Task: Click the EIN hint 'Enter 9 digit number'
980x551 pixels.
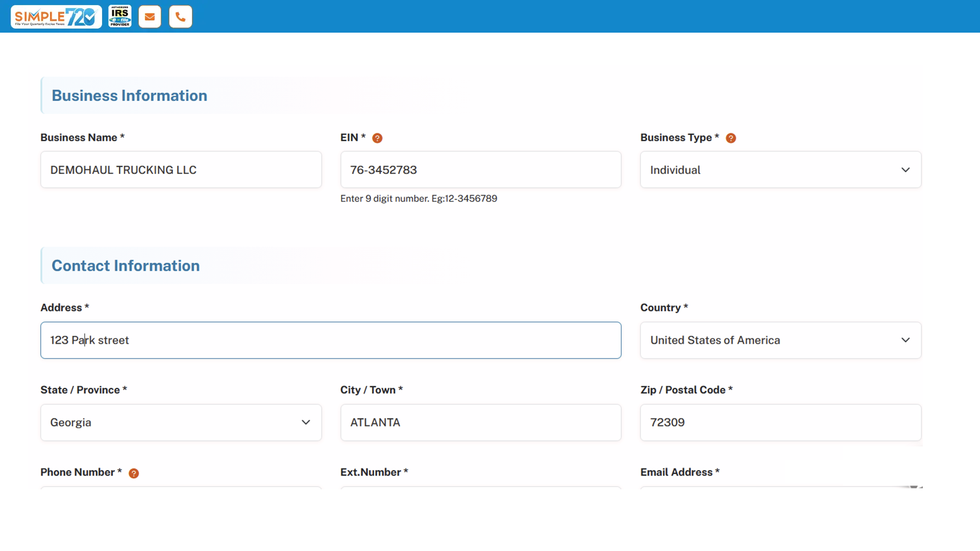Action: [x=419, y=198]
